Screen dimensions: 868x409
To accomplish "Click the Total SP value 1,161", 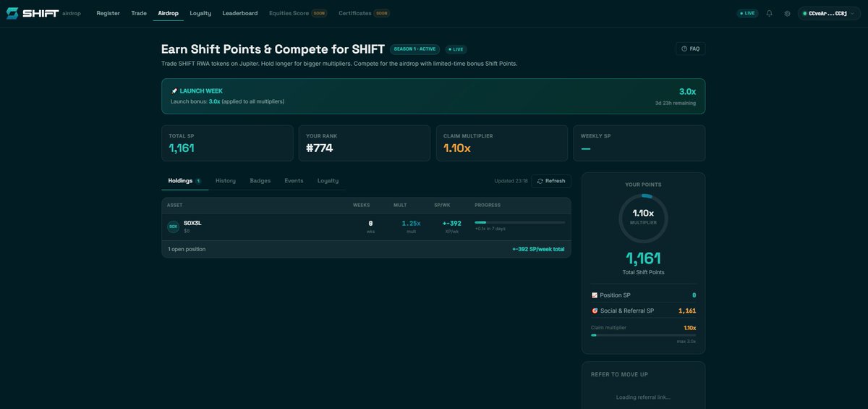I will (x=182, y=148).
